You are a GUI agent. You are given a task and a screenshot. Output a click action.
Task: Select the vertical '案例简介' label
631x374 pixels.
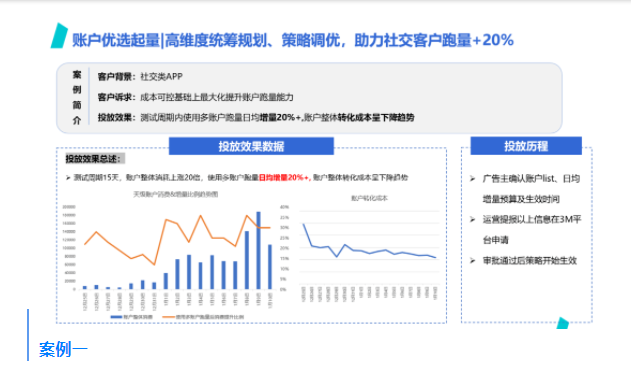(x=77, y=97)
